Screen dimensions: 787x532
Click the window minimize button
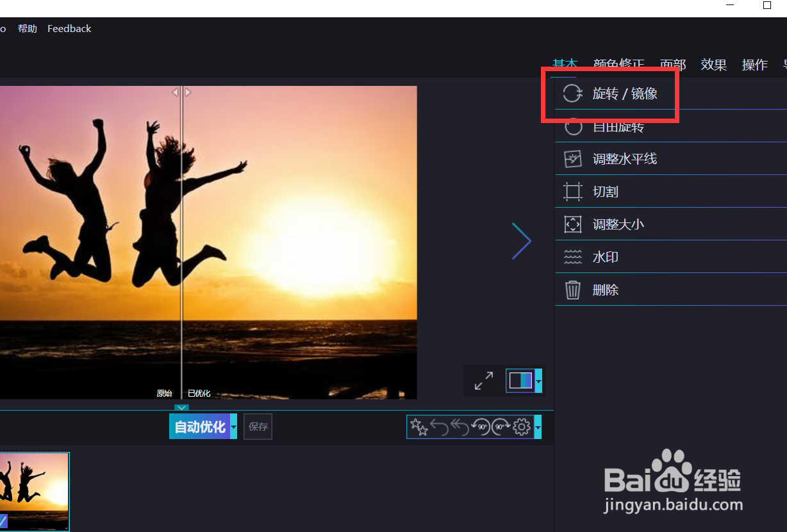[730, 5]
